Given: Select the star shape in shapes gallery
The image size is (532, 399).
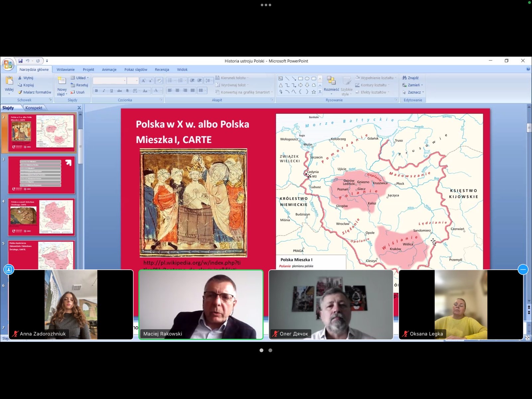Looking at the screenshot, I should (x=314, y=92).
